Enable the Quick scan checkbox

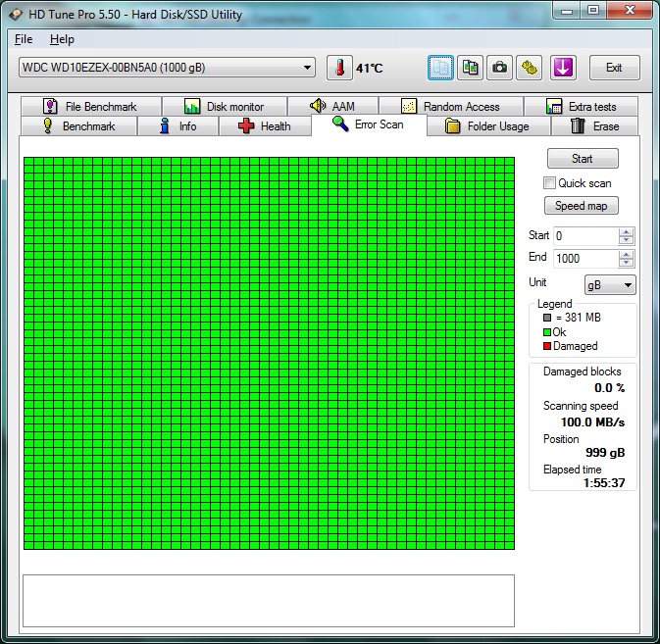click(x=549, y=183)
